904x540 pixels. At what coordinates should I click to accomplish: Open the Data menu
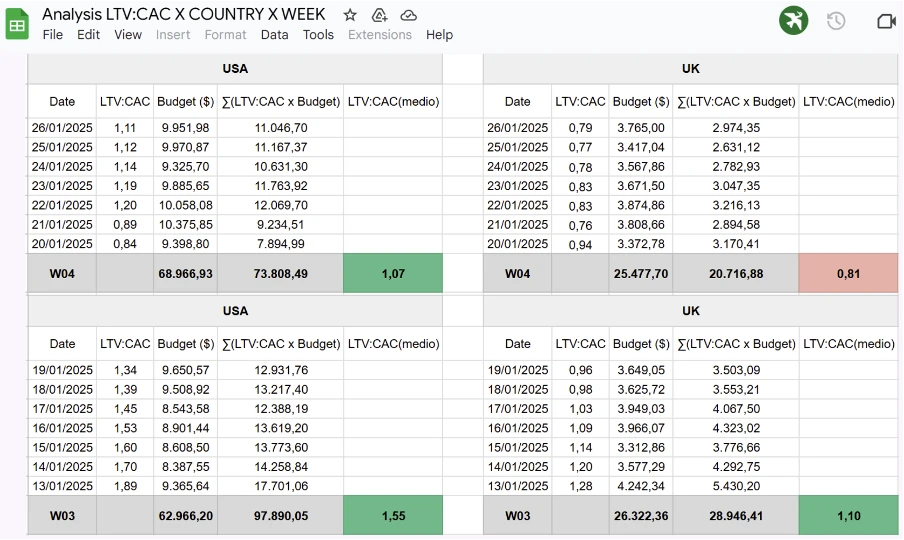274,35
